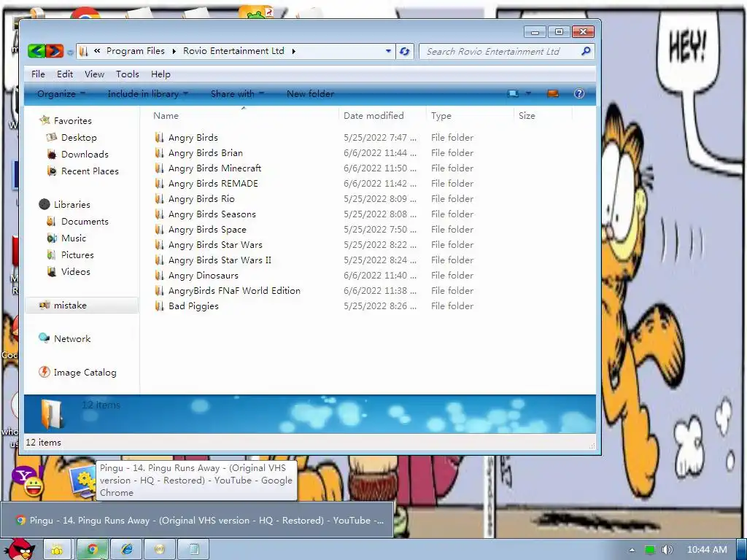Screen dimensions: 747x560
Task: Click the change view icon
Action: [513, 94]
